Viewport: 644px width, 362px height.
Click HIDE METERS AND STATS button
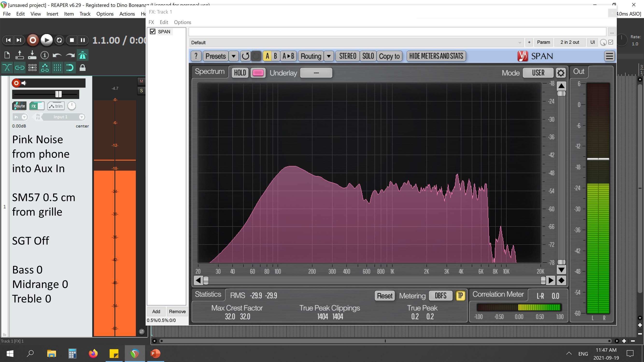436,56
